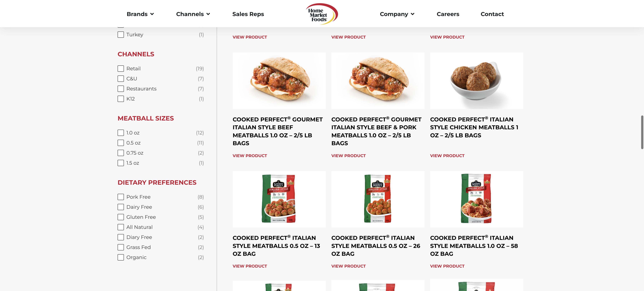Open the Brands dropdown menu
This screenshot has width=644, height=291.
140,14
